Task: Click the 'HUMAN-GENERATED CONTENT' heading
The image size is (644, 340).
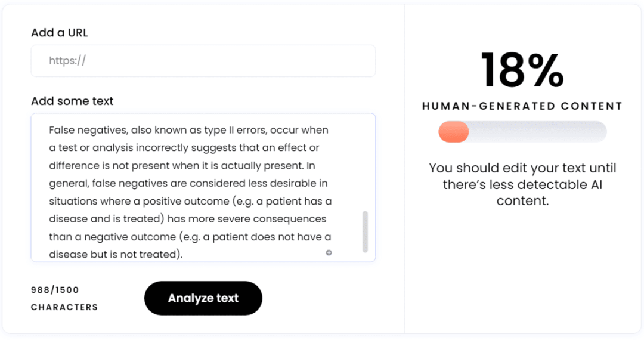Action: coord(522,106)
